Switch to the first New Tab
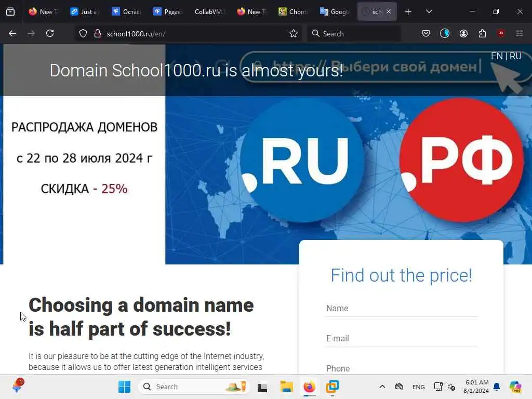The height and width of the screenshot is (399, 532). tap(44, 12)
